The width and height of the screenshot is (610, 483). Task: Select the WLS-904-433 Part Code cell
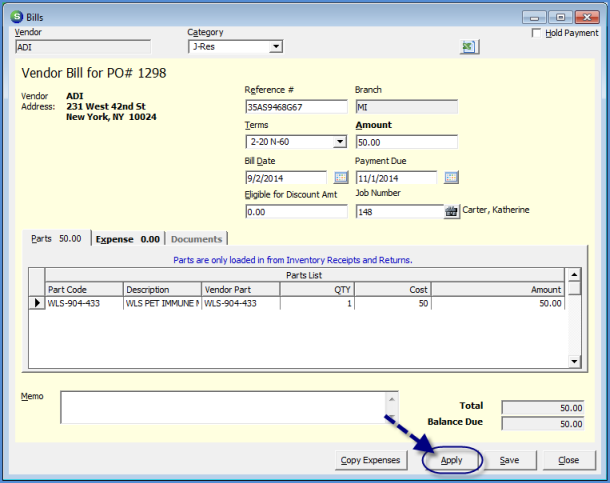point(84,303)
